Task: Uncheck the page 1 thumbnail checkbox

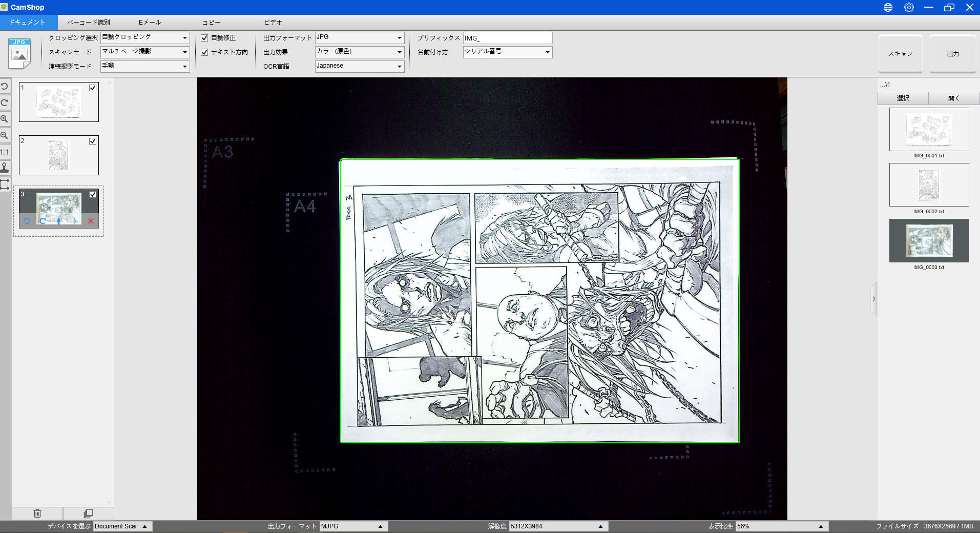Action: (x=93, y=88)
